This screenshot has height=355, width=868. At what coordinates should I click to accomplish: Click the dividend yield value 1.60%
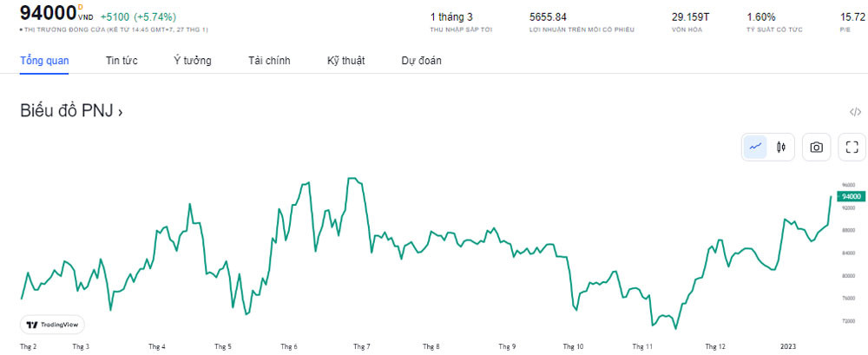click(x=760, y=16)
